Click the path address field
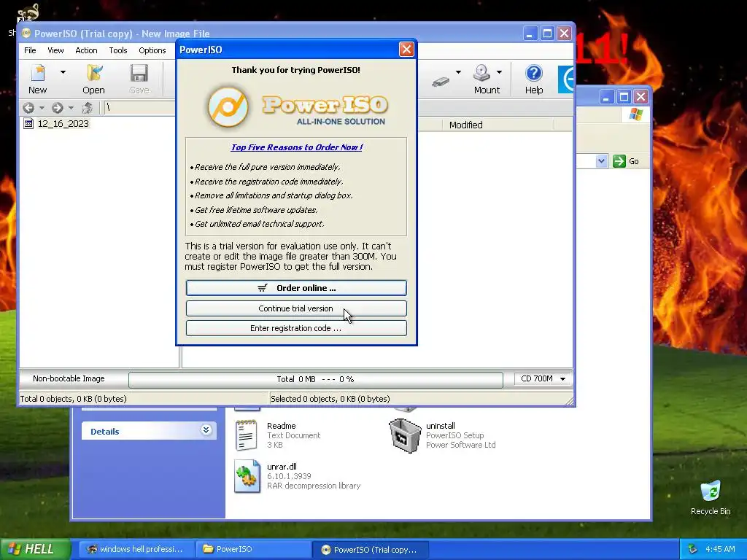Screen dimensions: 747x560 139,108
